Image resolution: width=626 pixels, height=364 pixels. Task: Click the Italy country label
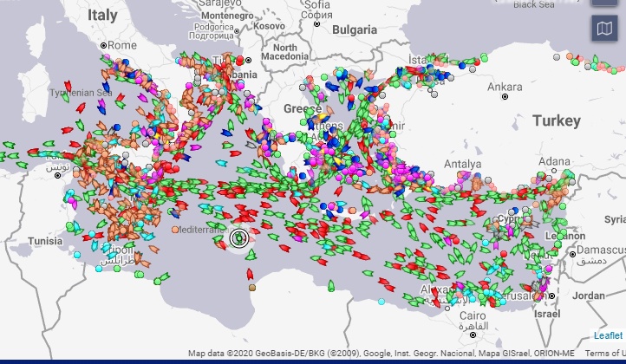click(101, 16)
